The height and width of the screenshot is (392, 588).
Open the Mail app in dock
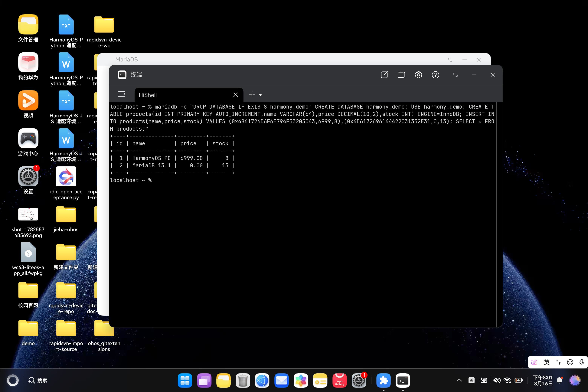(282, 381)
